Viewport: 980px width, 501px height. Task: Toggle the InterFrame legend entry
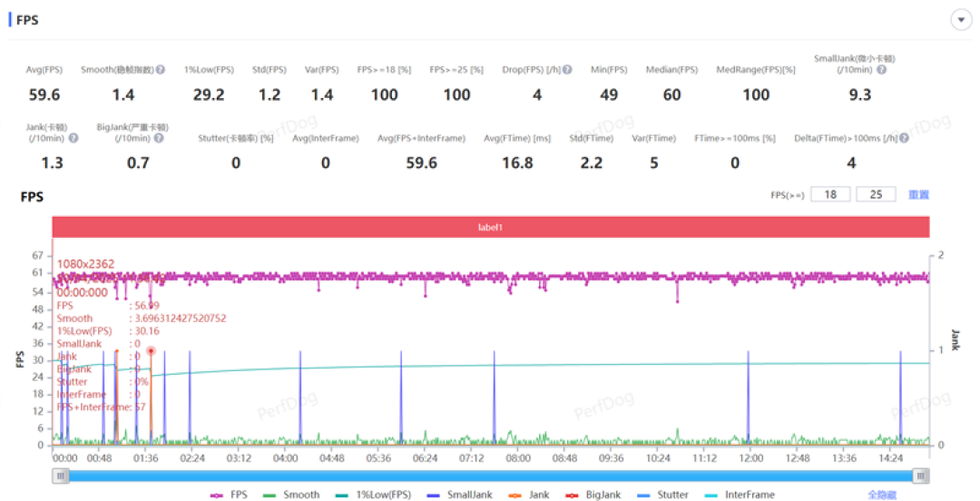tap(740, 495)
